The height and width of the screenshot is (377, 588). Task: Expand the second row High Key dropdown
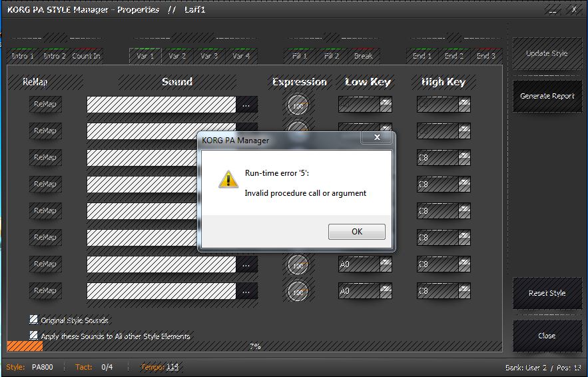pyautogui.click(x=464, y=131)
